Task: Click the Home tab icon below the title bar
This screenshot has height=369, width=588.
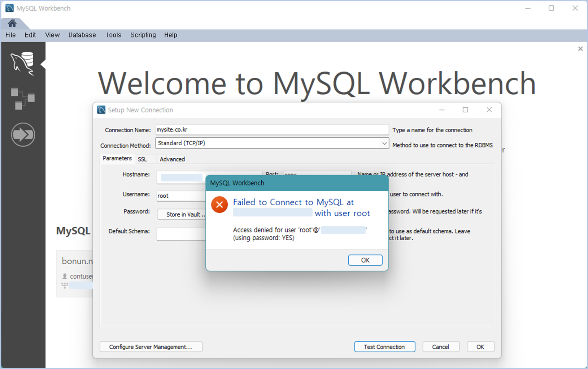Action: click(x=12, y=23)
